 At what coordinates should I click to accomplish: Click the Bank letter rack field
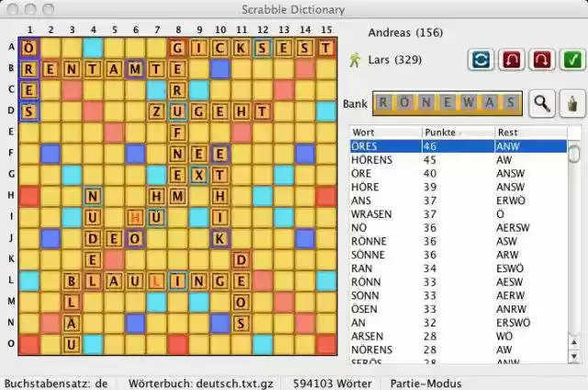point(447,103)
